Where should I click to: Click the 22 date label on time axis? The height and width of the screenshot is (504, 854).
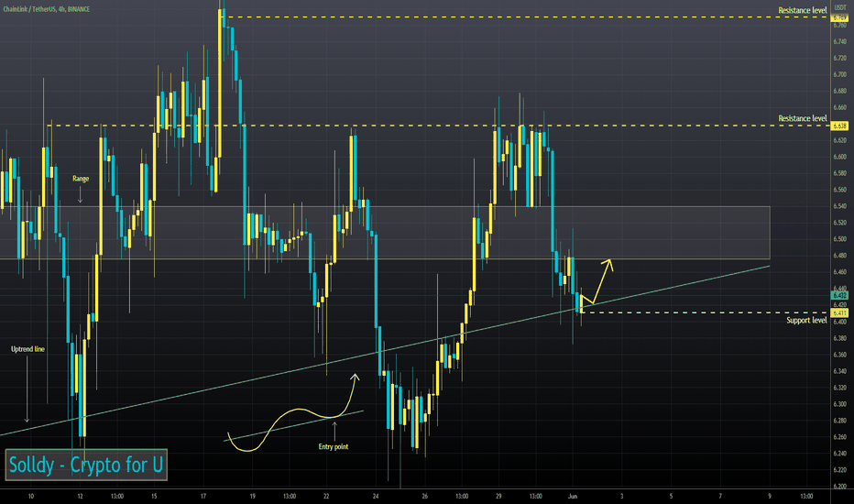click(x=326, y=497)
